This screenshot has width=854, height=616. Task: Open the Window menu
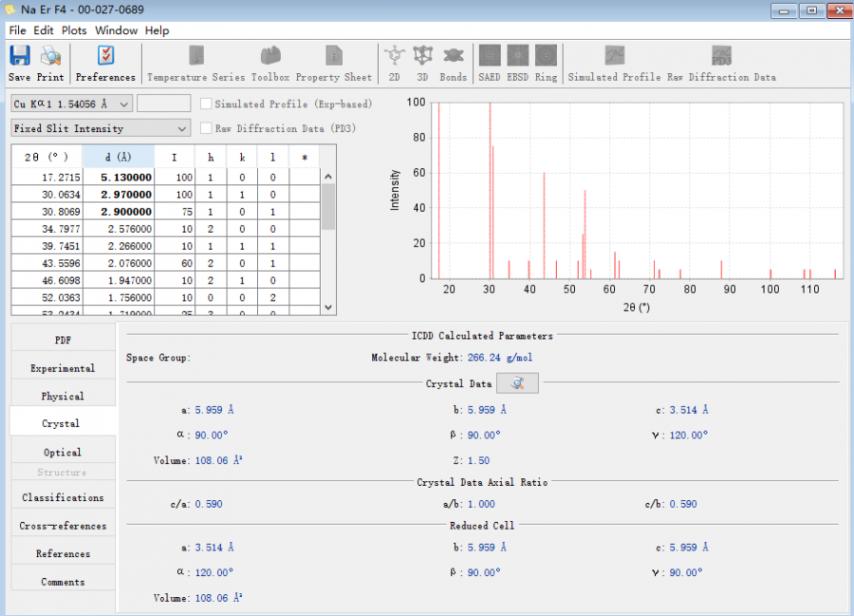(x=116, y=30)
